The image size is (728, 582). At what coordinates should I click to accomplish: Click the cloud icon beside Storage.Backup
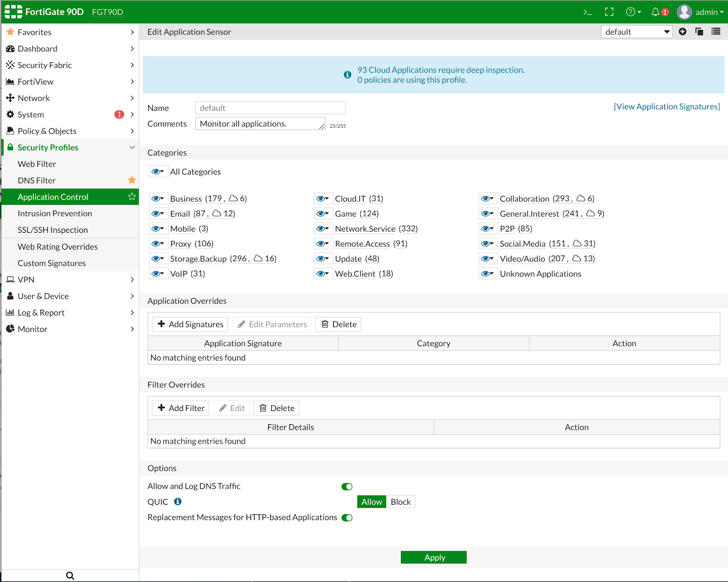pyautogui.click(x=258, y=258)
